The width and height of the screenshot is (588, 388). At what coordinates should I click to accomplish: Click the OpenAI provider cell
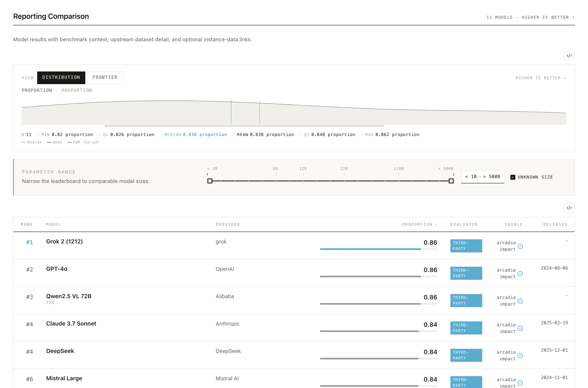[x=225, y=269]
